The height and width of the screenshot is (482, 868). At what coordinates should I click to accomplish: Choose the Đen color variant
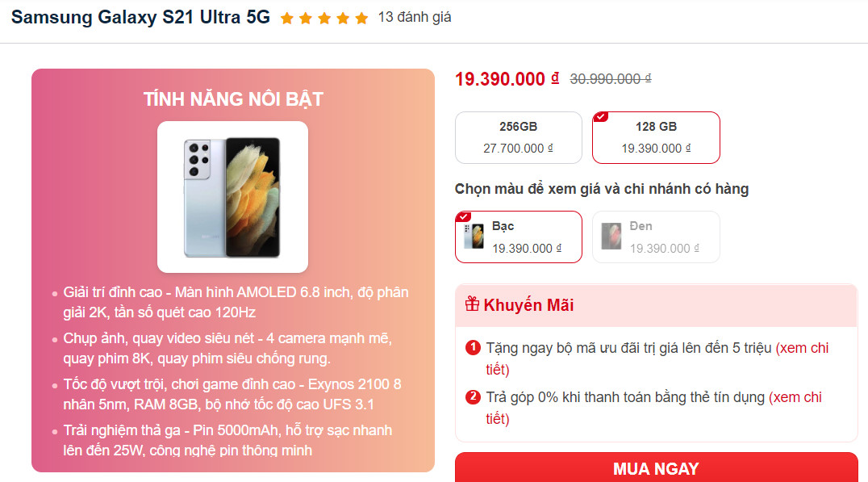click(x=656, y=237)
